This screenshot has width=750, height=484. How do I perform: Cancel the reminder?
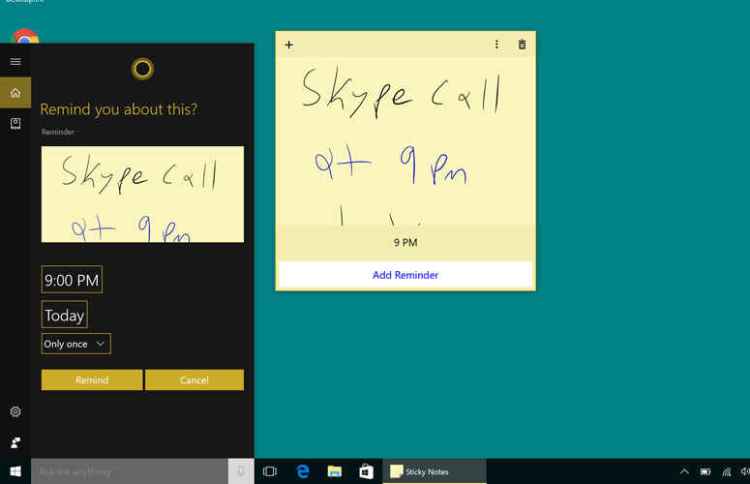coord(195,380)
